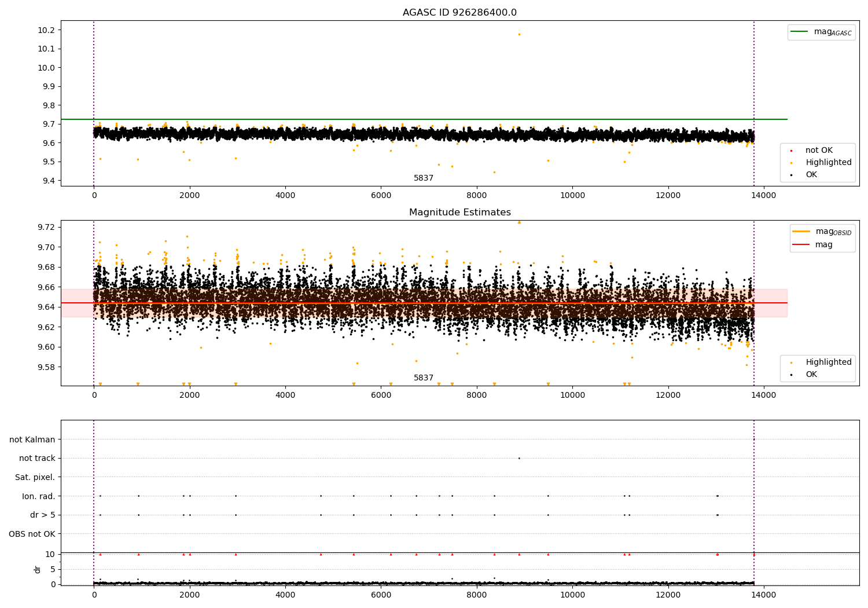Click the single dot on the "not track" row

coord(519,458)
